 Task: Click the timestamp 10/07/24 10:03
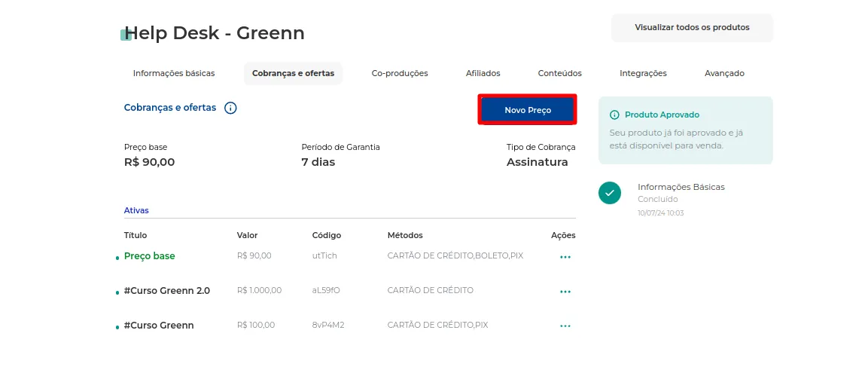[660, 213]
